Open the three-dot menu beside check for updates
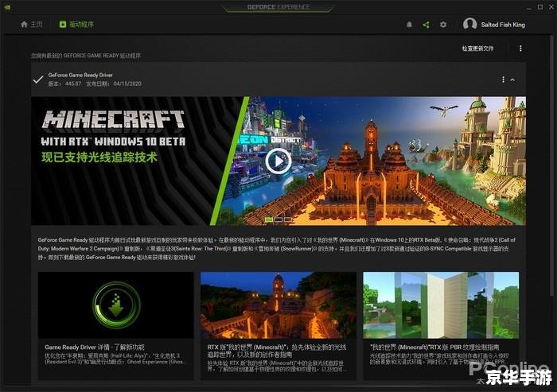Image resolution: width=557 pixels, height=392 pixels. pos(520,49)
